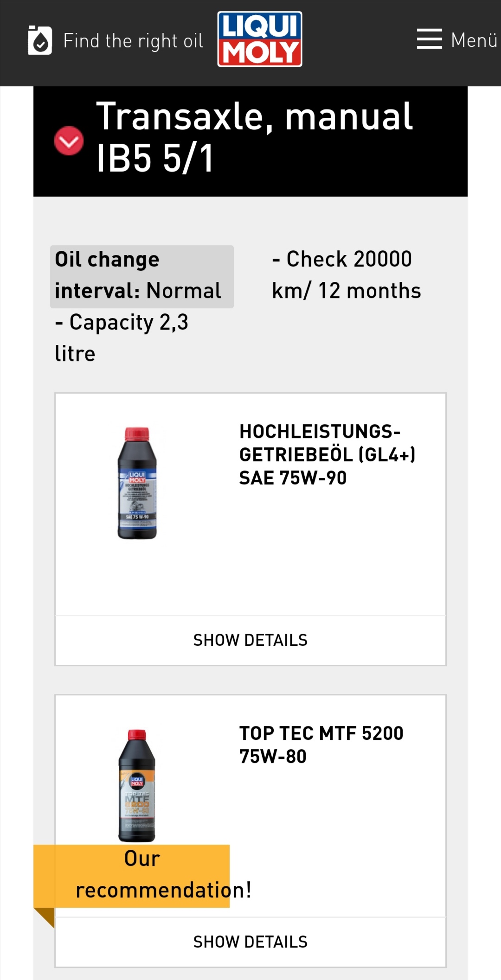Click empty area of the Hochleistungs-Getriebeöl card
This screenshot has width=501, height=980.
325,556
